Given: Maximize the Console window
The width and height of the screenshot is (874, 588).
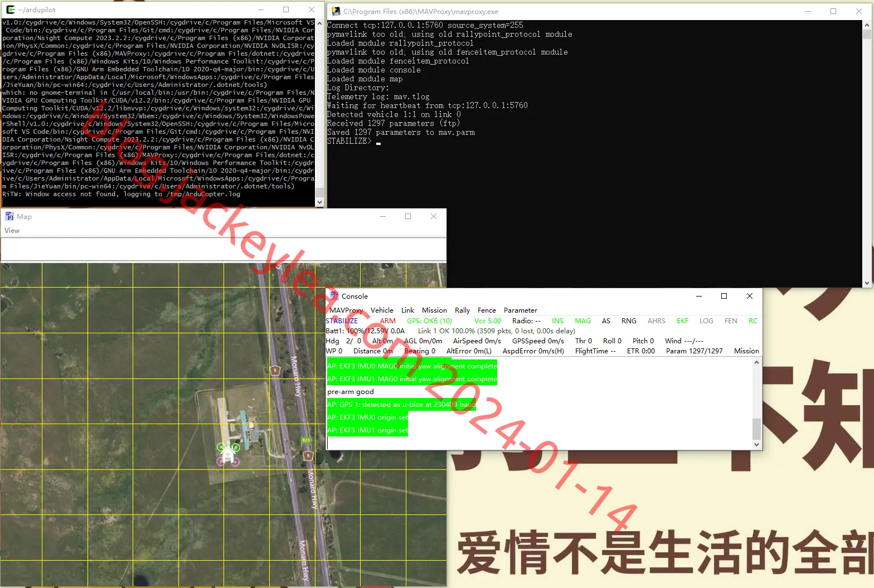Looking at the screenshot, I should click(724, 296).
